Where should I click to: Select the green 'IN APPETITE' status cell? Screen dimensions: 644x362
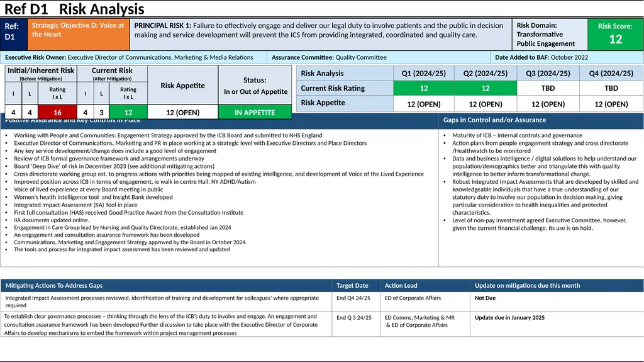click(255, 112)
